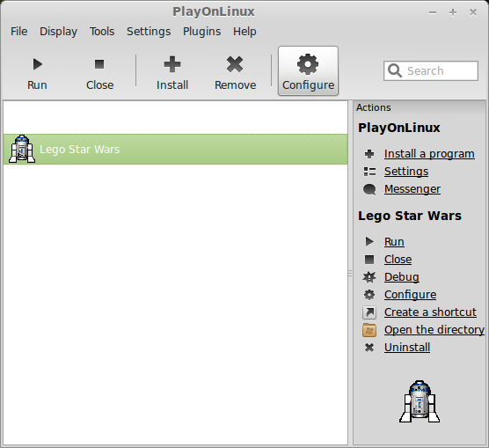Screen dimensions: 489x448
Task: Select the Lego Star Wars program name
Action: point(79,150)
